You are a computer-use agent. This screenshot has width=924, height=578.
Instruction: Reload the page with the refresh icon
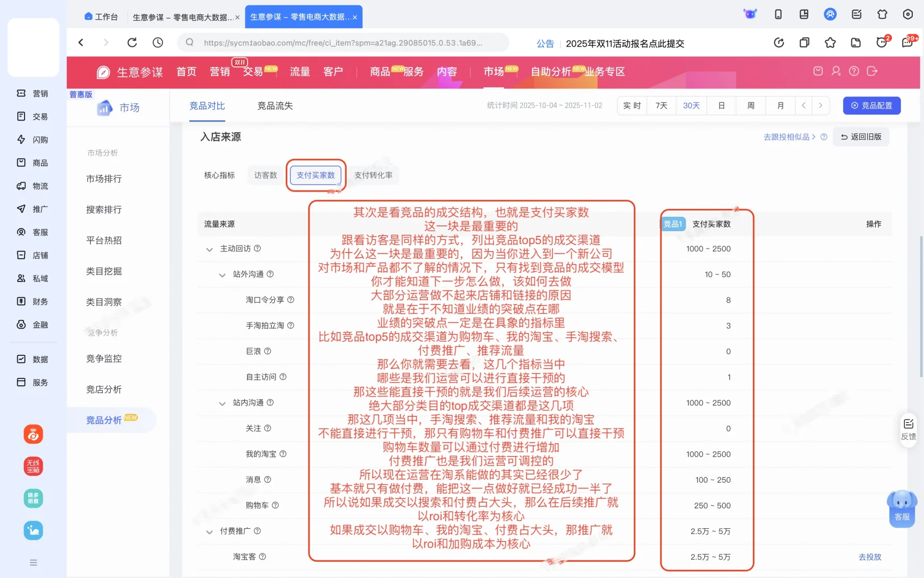[132, 42]
